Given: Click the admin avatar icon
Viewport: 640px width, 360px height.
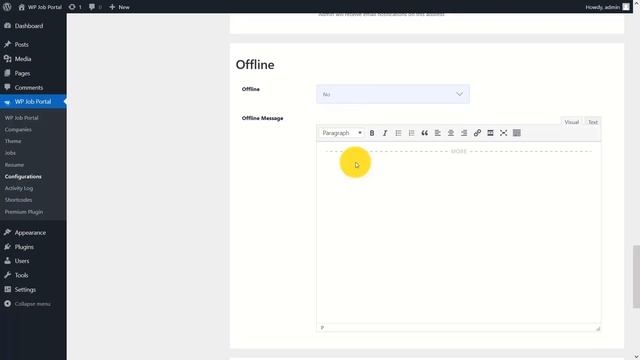Looking at the screenshot, I should coord(626,7).
